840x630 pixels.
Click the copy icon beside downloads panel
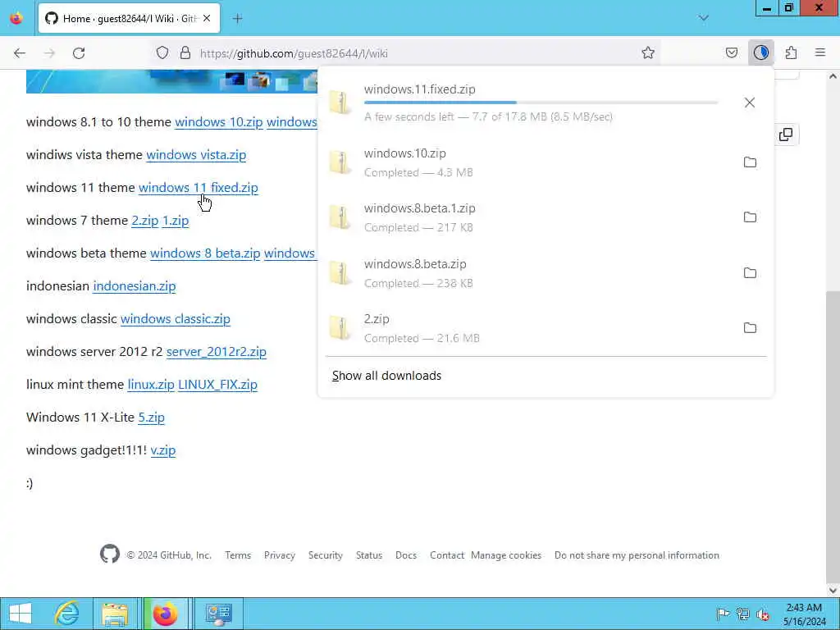tap(786, 135)
